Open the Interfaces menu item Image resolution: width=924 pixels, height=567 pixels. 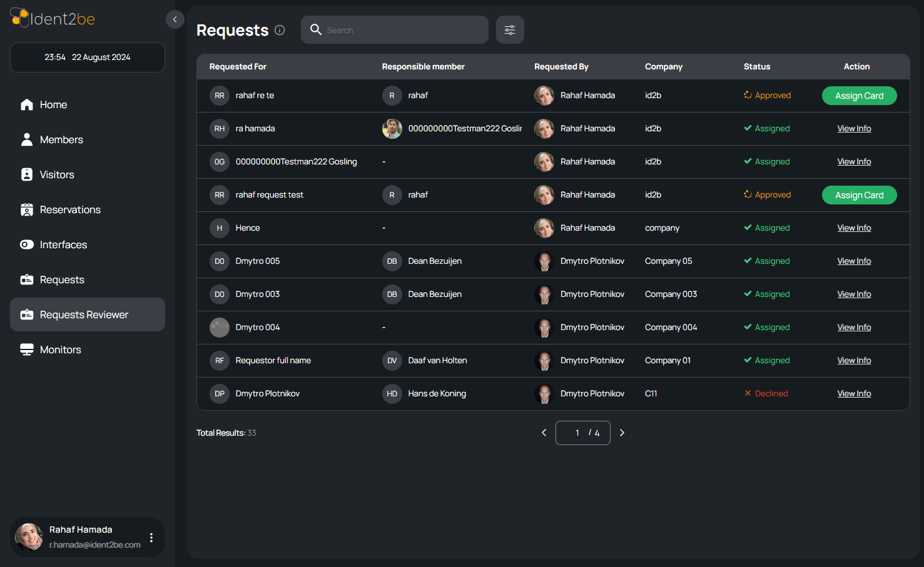pyautogui.click(x=88, y=244)
